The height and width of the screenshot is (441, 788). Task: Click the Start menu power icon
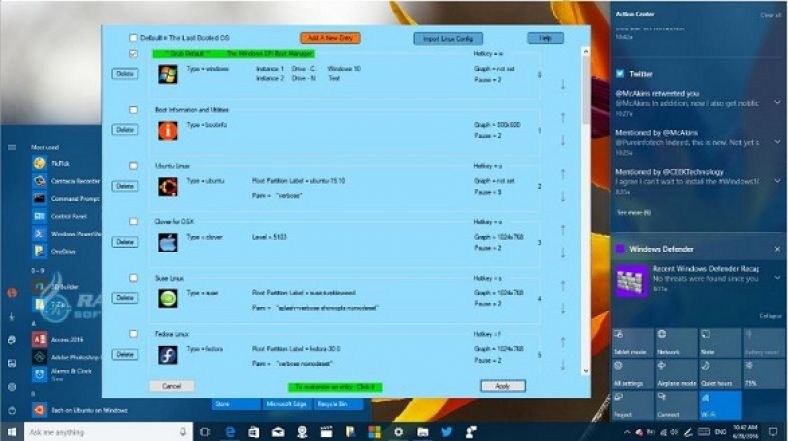[12, 410]
